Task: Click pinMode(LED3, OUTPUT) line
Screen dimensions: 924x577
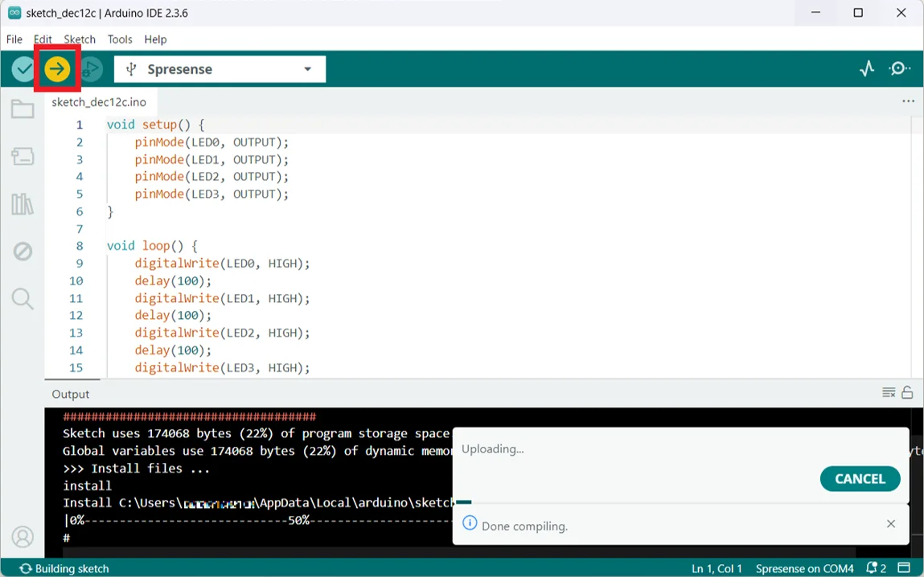Action: [x=211, y=194]
